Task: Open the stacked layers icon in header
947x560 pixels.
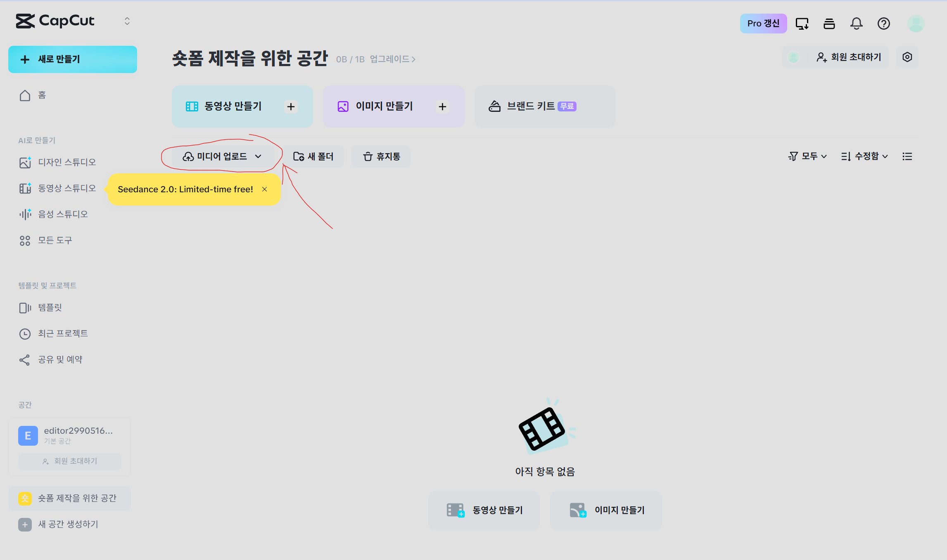Action: [829, 24]
